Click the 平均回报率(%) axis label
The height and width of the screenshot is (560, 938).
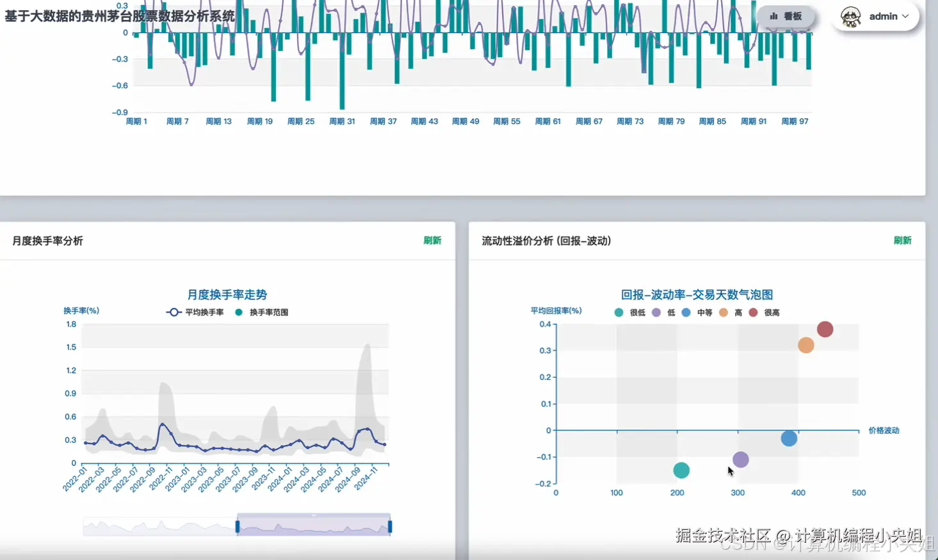[556, 310]
